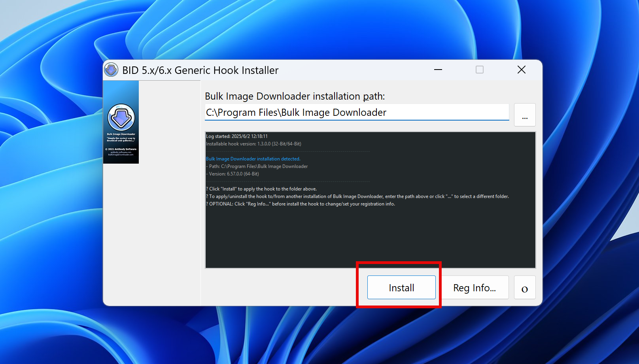Click the "2021 Antibody Software" banner text
639x364 pixels.
121,149
